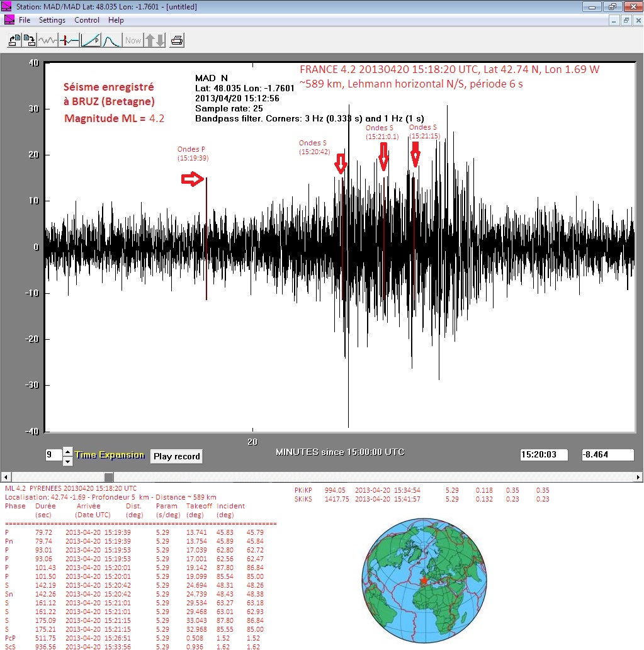
Task: Click the bell-shaped curve toolbar icon
Action: [x=111, y=40]
